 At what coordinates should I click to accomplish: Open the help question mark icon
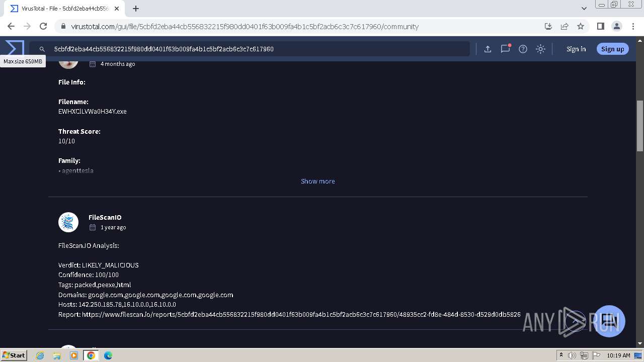(x=523, y=49)
